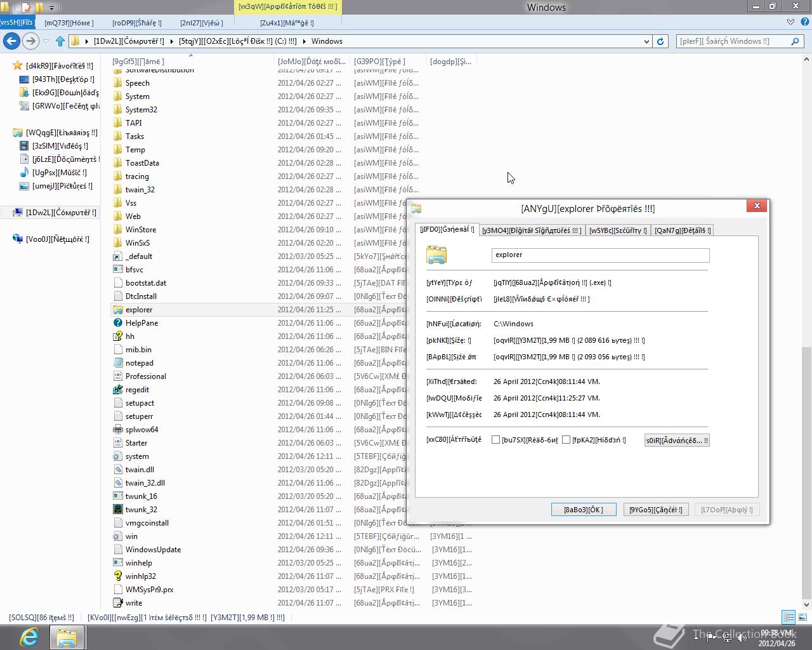The image size is (812, 650).
Task: Click the Videos library icon
Action: (24, 146)
